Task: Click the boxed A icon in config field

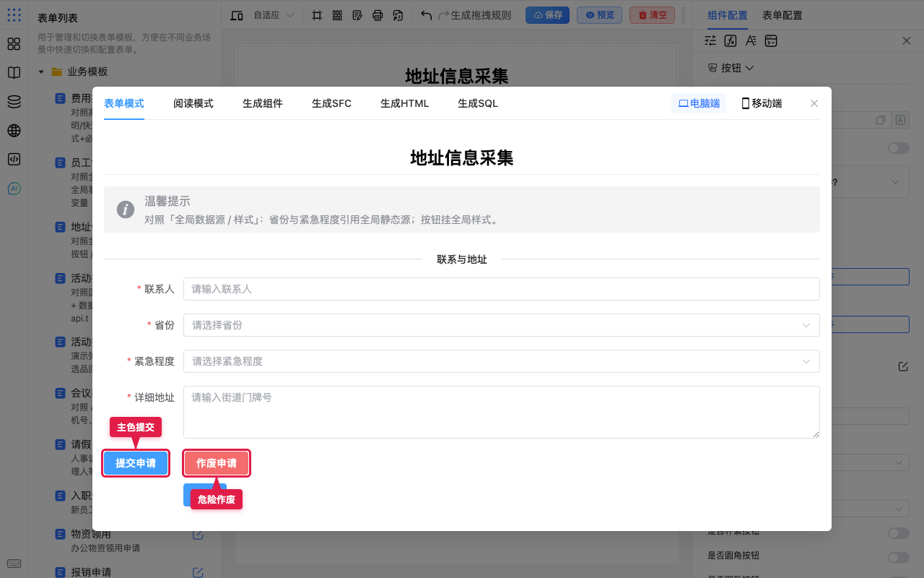Action: click(900, 120)
